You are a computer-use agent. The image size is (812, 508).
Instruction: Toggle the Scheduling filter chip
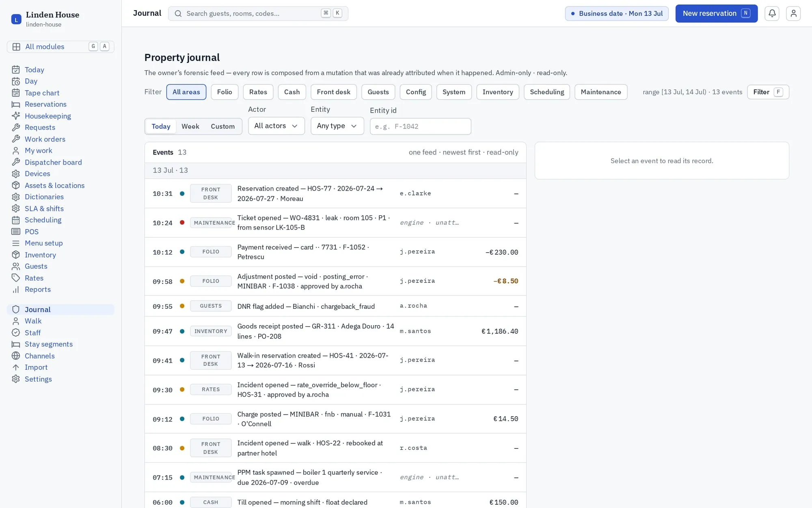[x=547, y=92]
